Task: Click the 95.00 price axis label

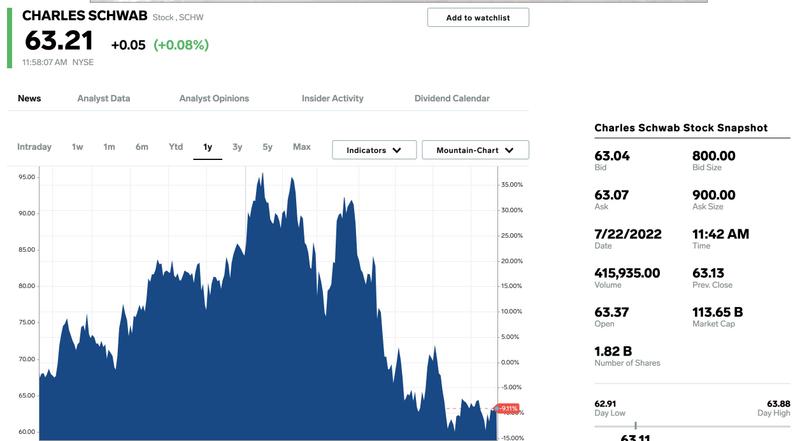Action: coord(27,177)
